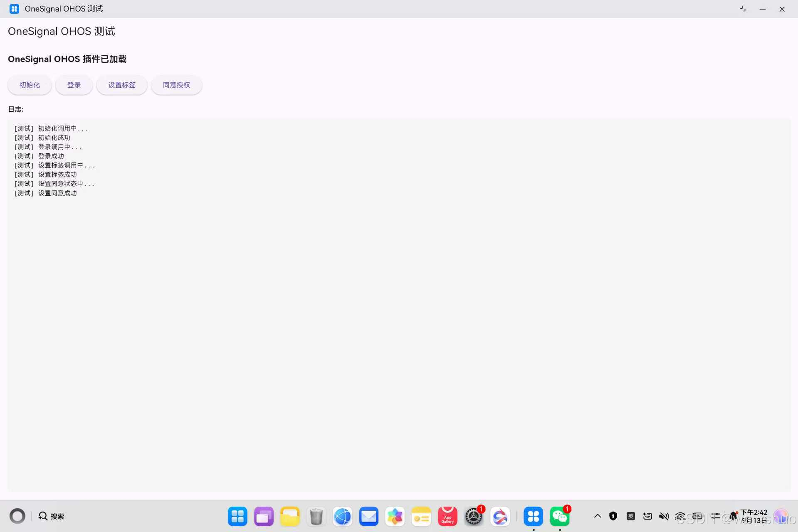The width and height of the screenshot is (798, 532).
Task: Click log line 设置同意成功
Action: coord(45,193)
